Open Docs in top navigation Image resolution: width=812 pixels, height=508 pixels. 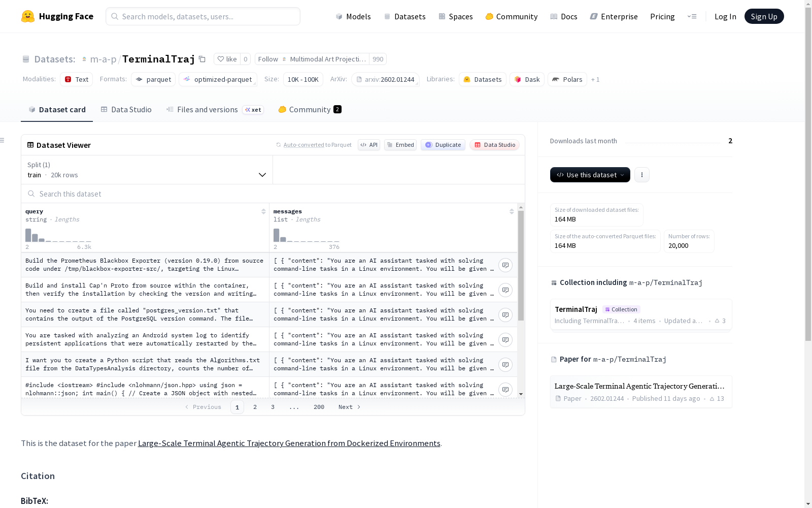click(564, 16)
